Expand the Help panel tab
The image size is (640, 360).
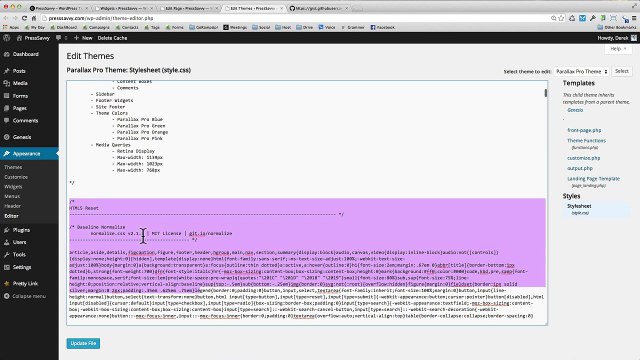pyautogui.click(x=618, y=49)
